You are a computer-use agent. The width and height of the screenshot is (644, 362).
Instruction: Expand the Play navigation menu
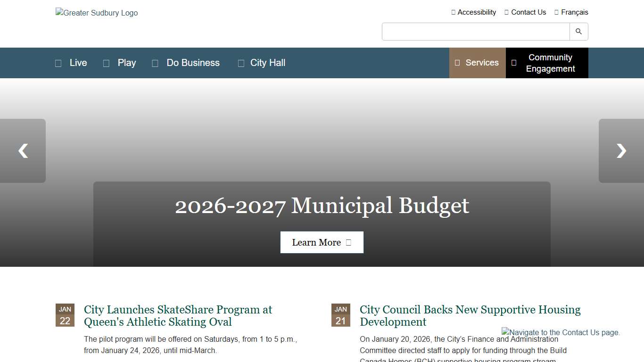pyautogui.click(x=120, y=63)
